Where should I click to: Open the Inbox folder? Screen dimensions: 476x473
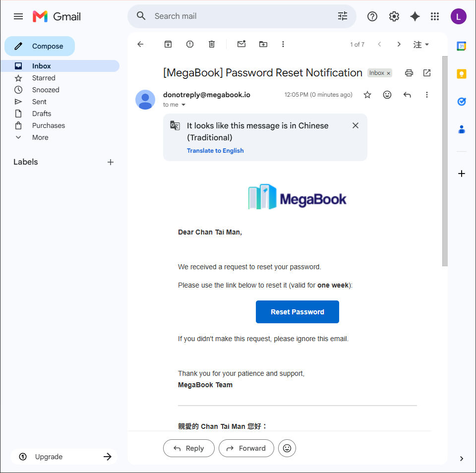tap(60, 66)
